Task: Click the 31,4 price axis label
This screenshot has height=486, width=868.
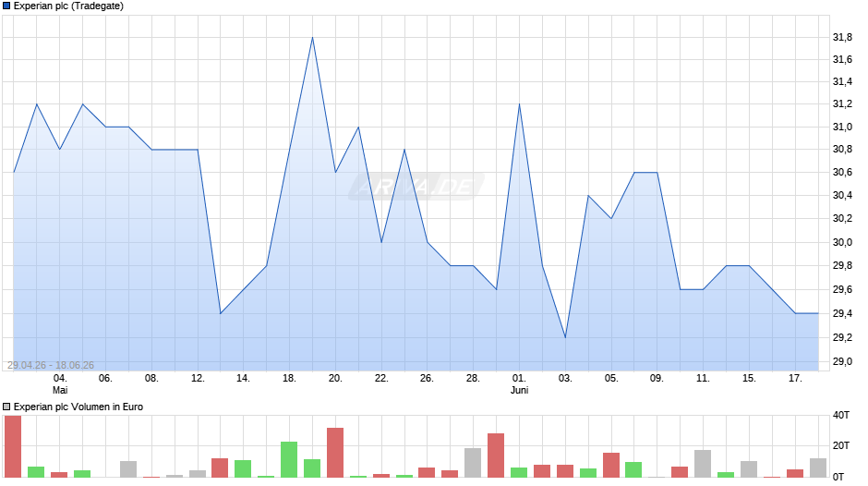Action: coord(842,81)
